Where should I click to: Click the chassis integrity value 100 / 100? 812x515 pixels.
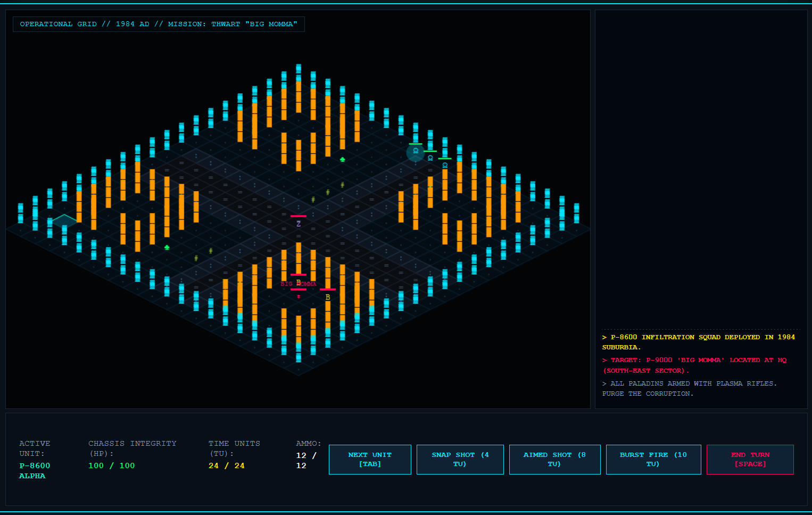[112, 465]
